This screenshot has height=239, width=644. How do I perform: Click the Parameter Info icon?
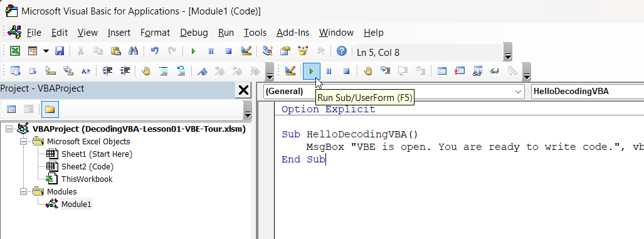[68, 71]
